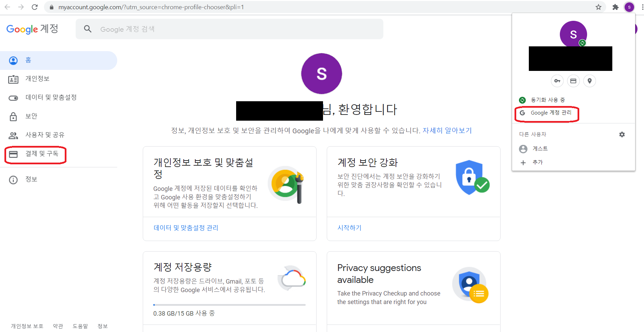Open 약관 footer link

tap(58, 326)
